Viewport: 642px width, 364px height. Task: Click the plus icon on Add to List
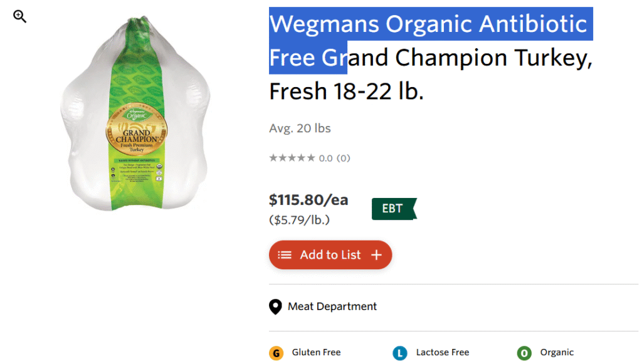click(x=376, y=255)
